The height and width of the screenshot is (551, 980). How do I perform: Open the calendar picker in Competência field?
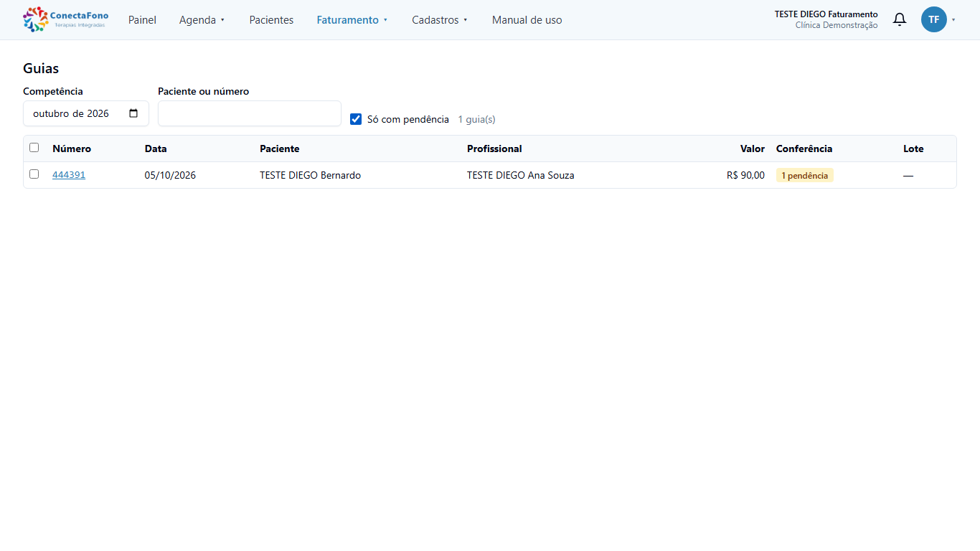tap(133, 113)
